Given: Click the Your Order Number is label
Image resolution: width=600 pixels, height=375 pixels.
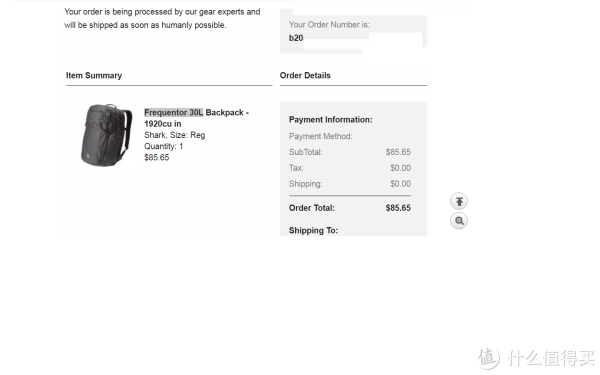Looking at the screenshot, I should point(329,24).
